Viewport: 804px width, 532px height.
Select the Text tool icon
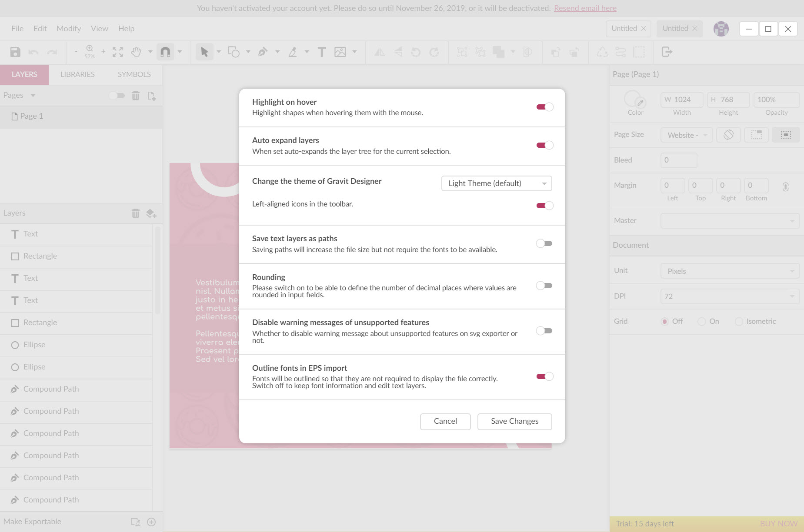pos(322,52)
